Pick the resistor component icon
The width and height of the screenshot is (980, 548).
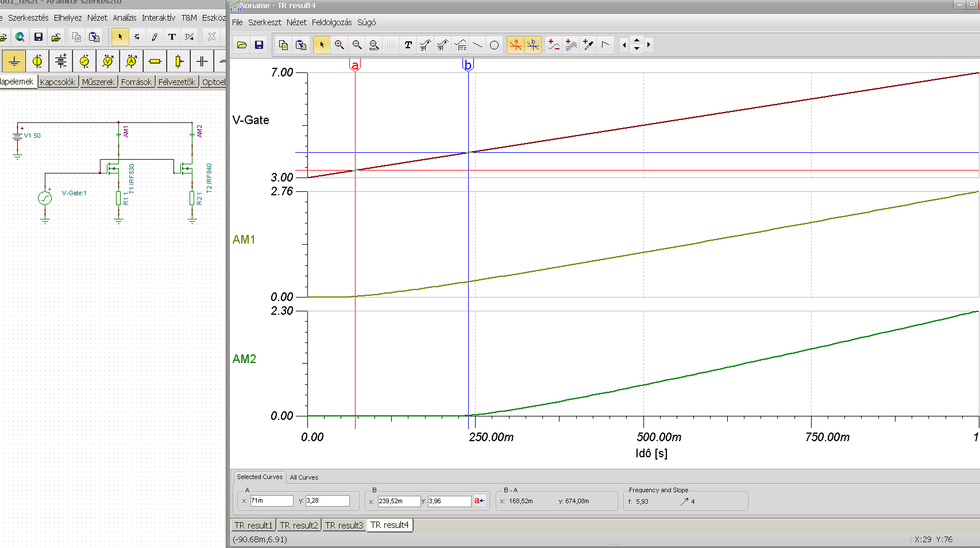coord(155,61)
